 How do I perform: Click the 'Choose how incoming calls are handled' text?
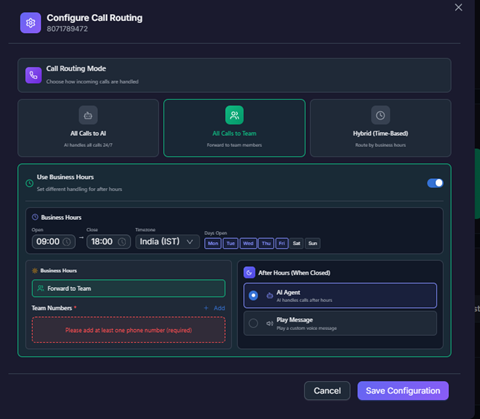92,82
